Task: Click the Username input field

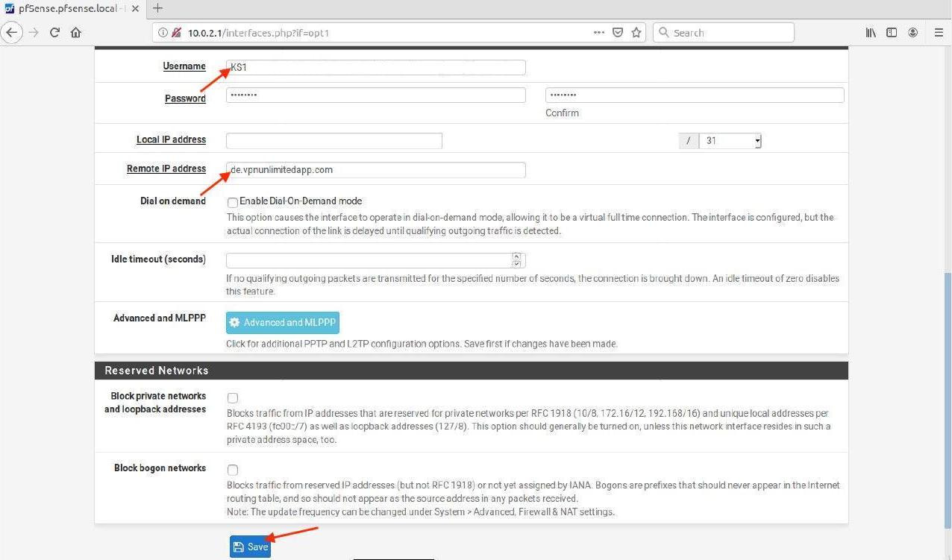Action: pos(376,67)
